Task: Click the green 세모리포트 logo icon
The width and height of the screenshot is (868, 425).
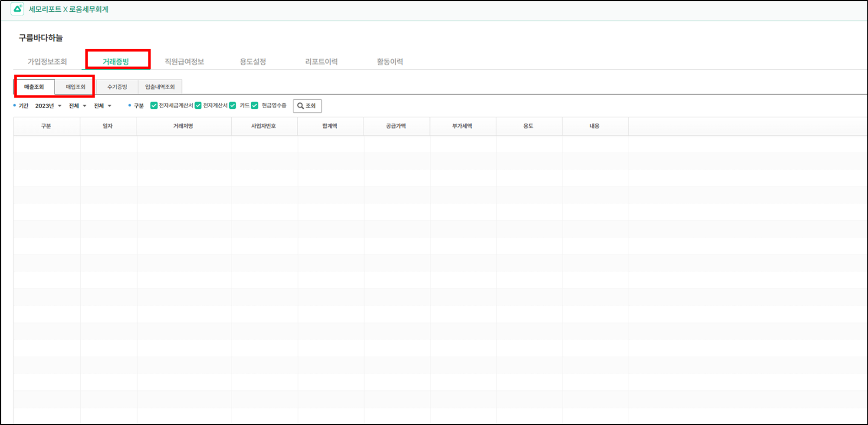Action: (17, 9)
